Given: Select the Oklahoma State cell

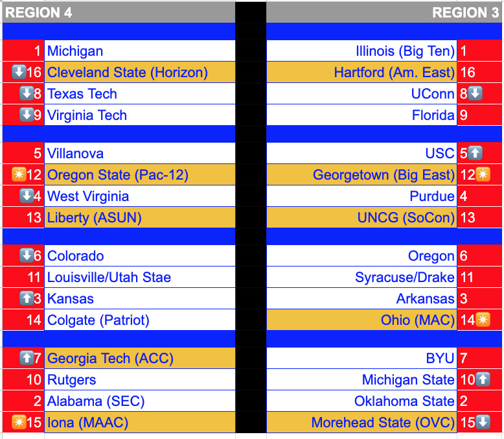Looking at the screenshot, I should tap(361, 401).
